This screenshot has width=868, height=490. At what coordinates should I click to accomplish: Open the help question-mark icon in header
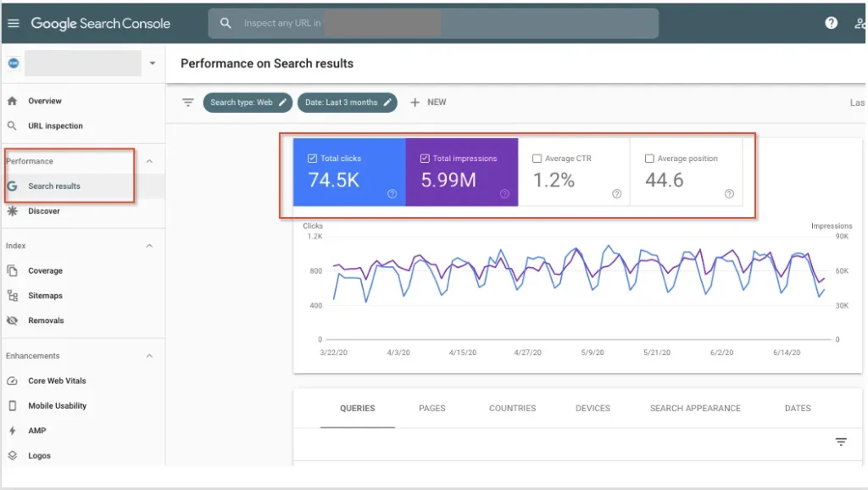(x=831, y=23)
